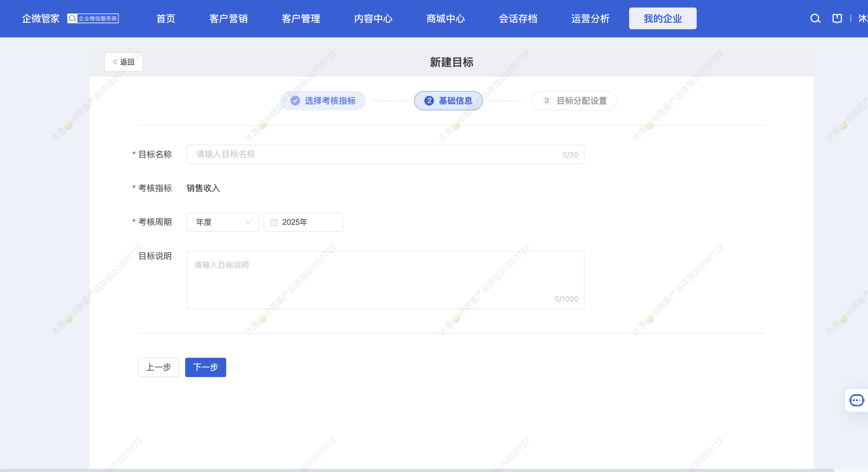Click the 目标说明 field label

coord(155,256)
